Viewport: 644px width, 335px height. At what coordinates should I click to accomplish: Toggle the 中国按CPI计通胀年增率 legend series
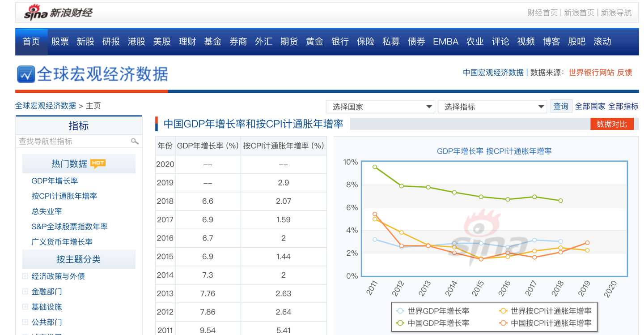click(545, 323)
